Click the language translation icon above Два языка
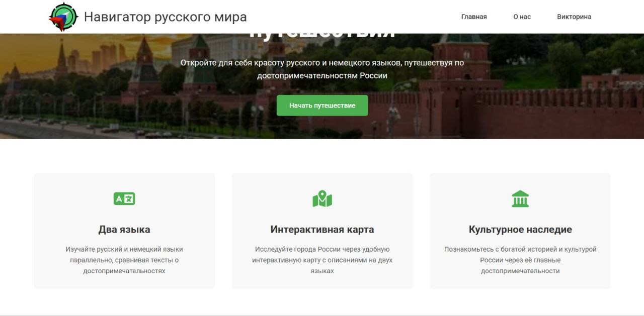644x316 pixels. (124, 199)
